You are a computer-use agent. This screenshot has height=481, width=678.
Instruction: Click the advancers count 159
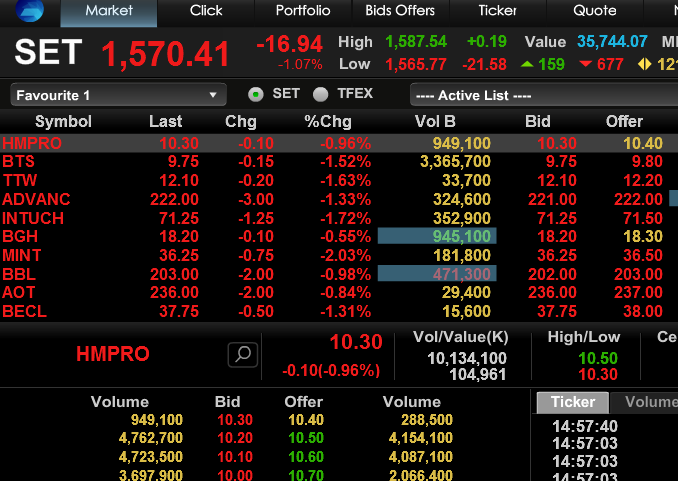pyautogui.click(x=551, y=64)
